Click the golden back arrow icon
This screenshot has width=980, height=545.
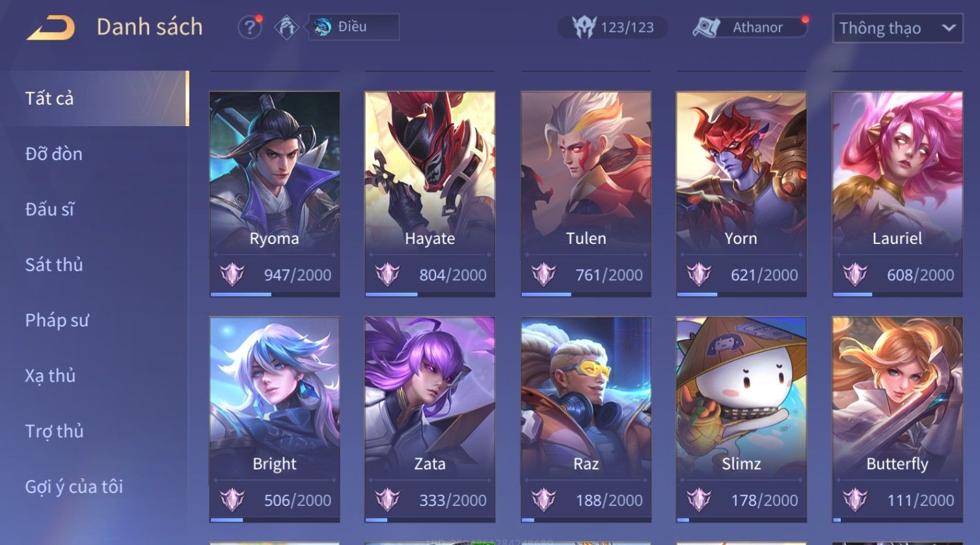(51, 27)
